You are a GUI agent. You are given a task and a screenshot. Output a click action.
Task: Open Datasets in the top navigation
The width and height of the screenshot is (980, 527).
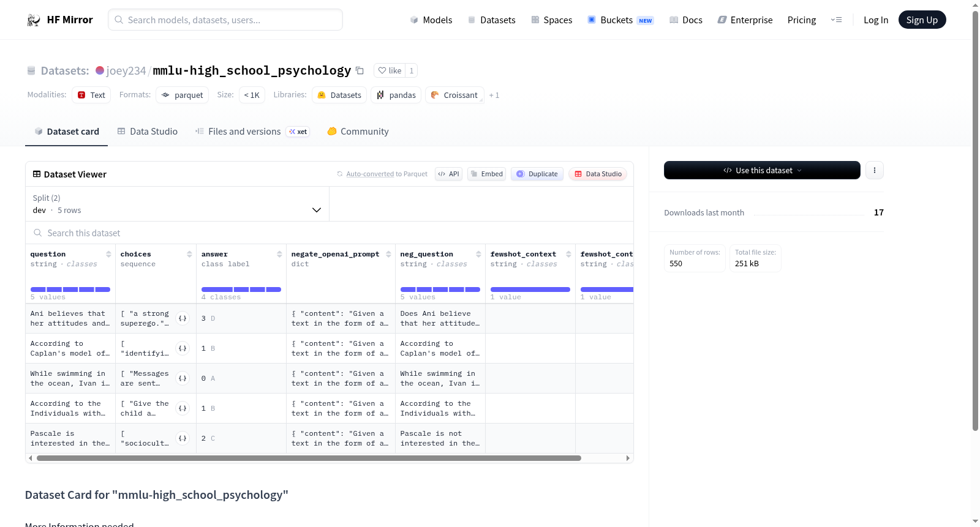491,20
